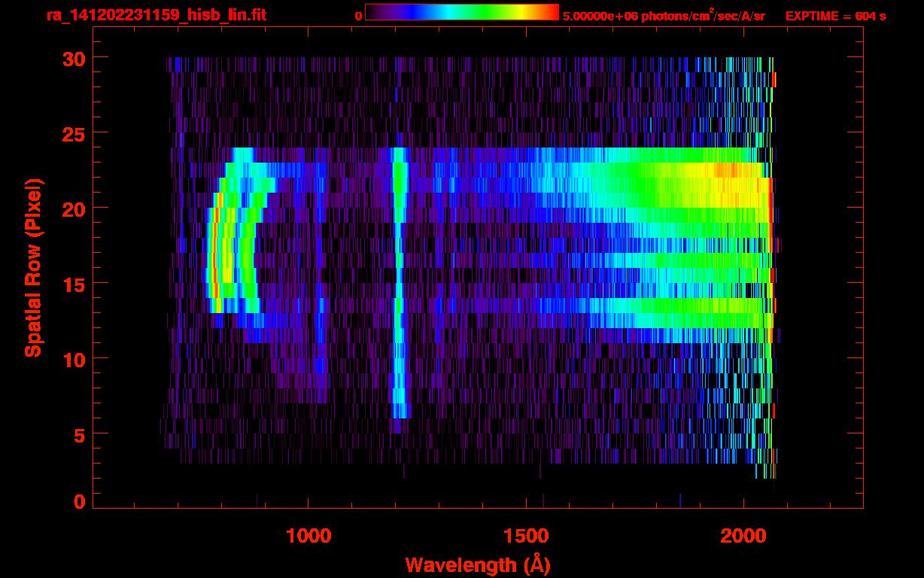Click the y-axis tick label 25
Screen dimensions: 924x578
(74, 133)
